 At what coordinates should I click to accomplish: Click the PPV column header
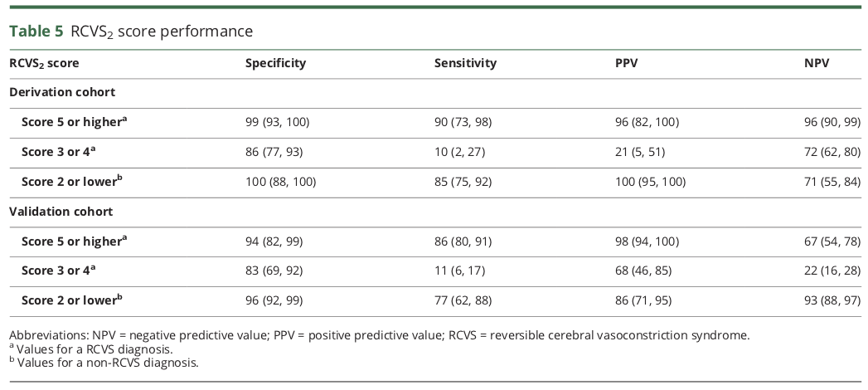pos(627,63)
